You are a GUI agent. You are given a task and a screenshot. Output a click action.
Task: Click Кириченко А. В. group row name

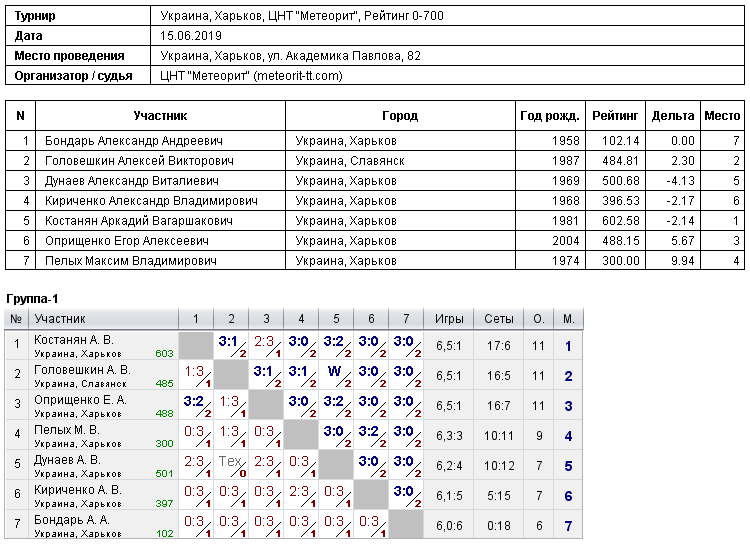pyautogui.click(x=77, y=489)
